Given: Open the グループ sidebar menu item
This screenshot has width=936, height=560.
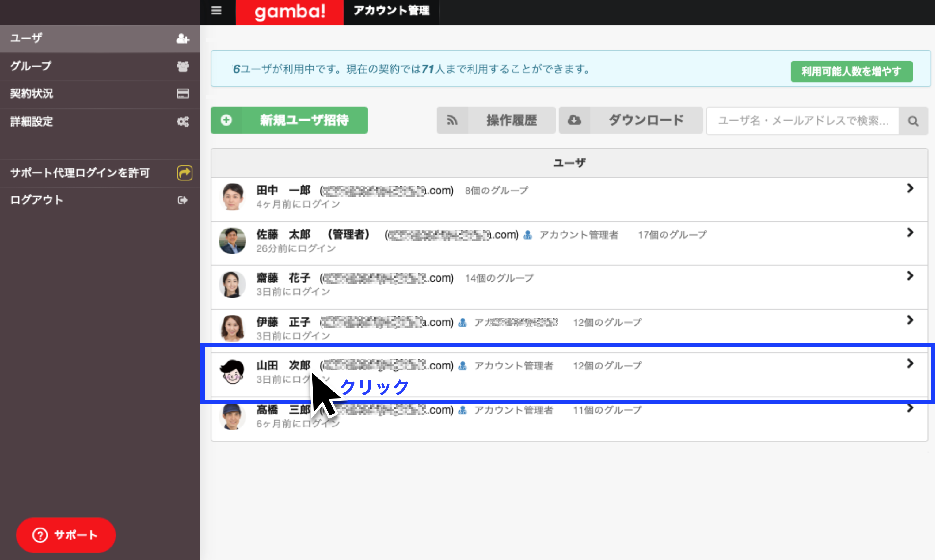Looking at the screenshot, I should coord(100,66).
